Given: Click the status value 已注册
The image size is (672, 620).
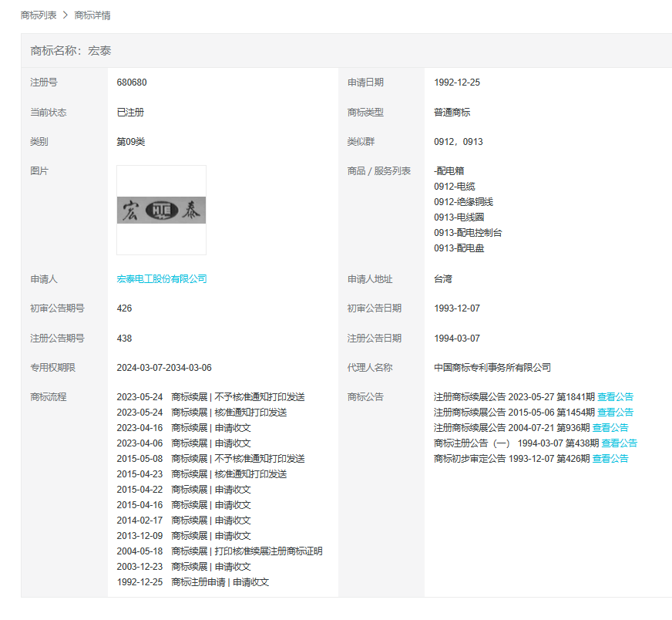Looking at the screenshot, I should coord(130,113).
